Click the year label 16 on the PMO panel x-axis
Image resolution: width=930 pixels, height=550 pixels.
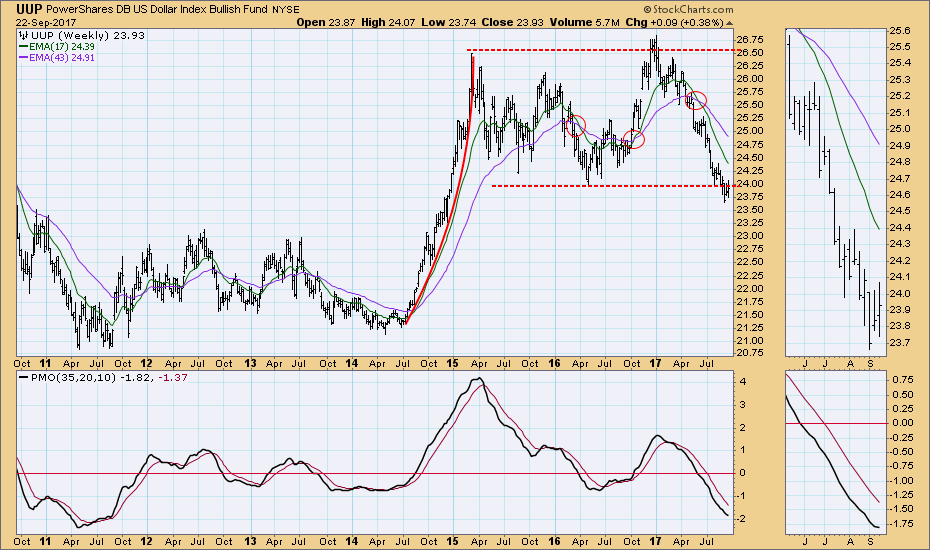coord(554,541)
